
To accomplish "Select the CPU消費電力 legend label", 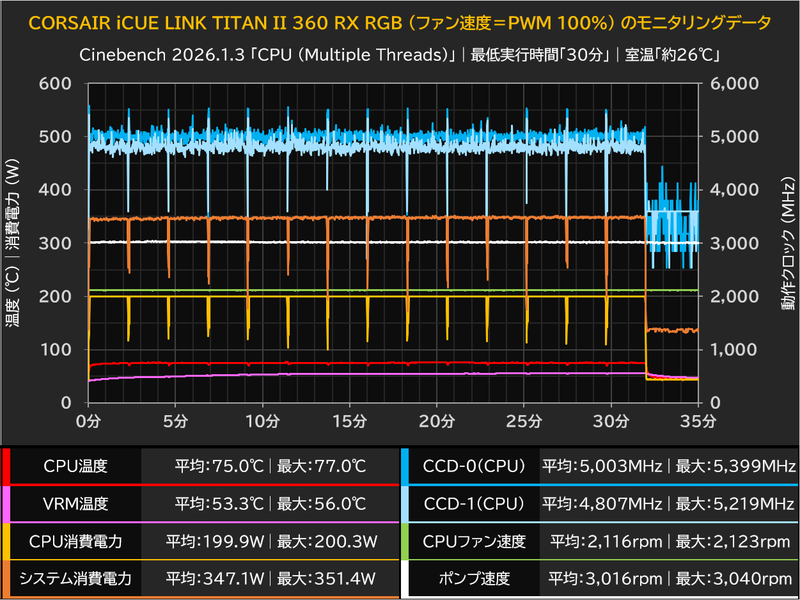I will (76, 541).
